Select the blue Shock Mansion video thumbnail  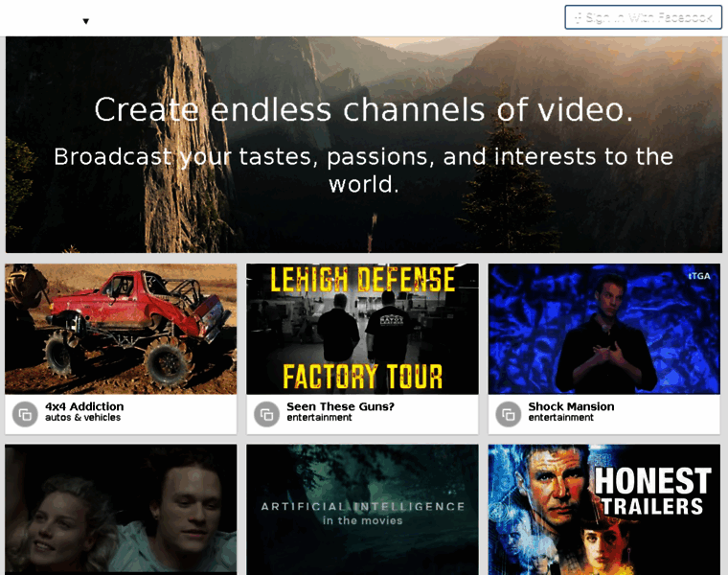coord(604,329)
